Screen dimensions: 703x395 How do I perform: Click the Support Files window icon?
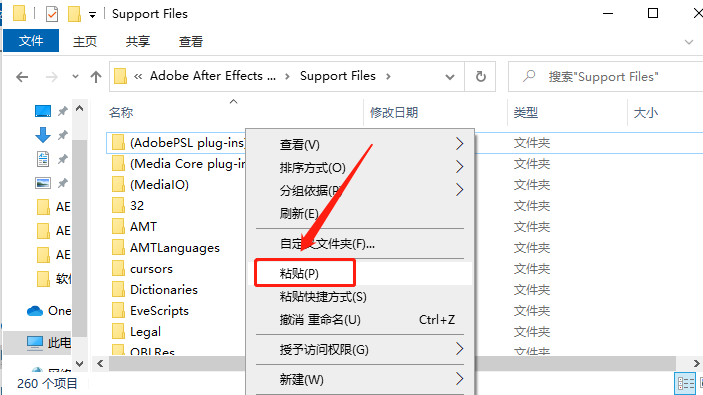coord(19,14)
